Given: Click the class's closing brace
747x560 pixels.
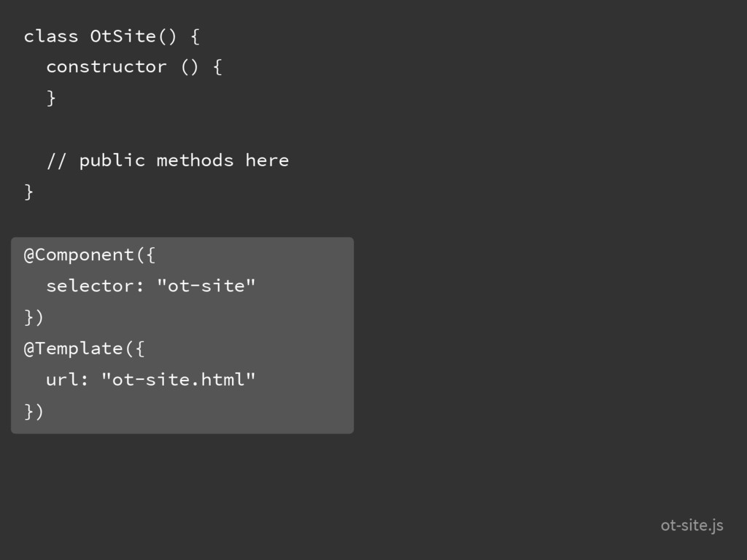Looking at the screenshot, I should 28,192.
